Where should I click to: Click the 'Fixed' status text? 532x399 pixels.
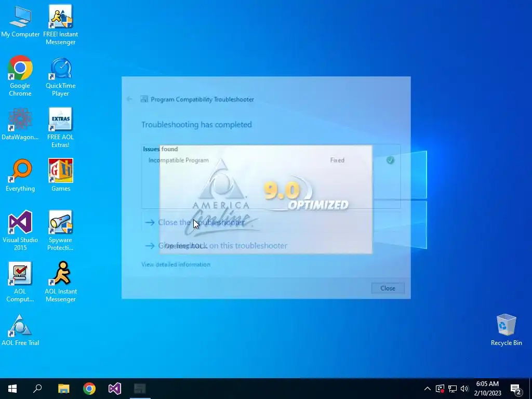point(337,160)
